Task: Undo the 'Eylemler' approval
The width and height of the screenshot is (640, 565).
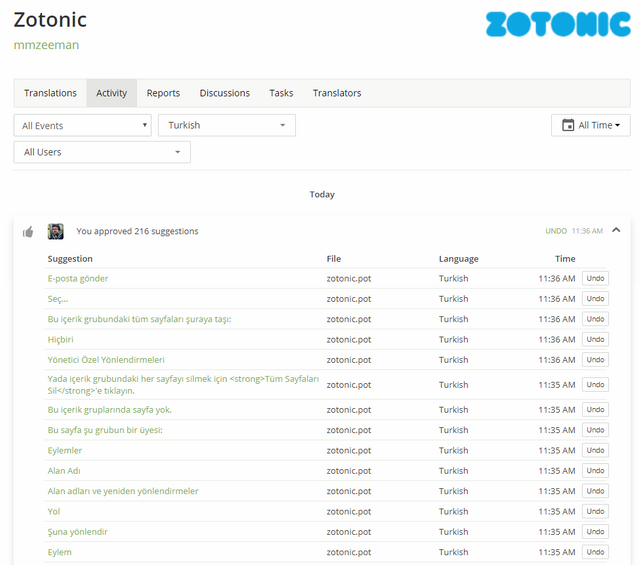Action: point(595,451)
